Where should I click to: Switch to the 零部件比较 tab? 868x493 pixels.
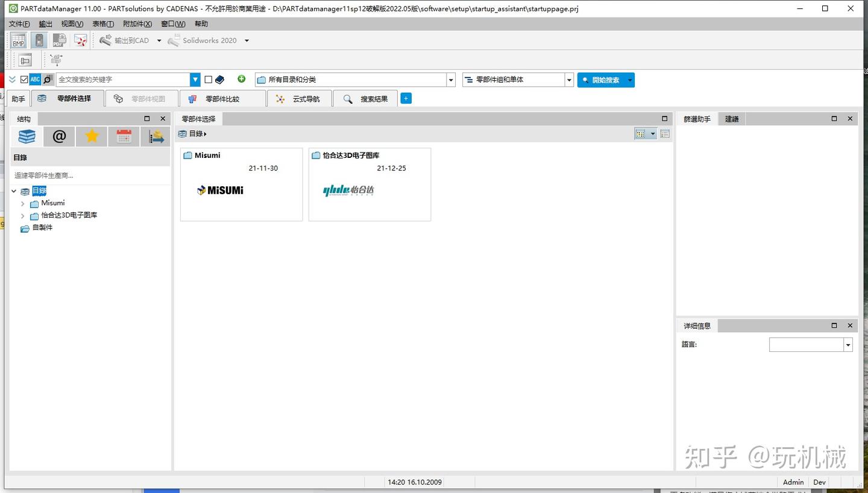(x=222, y=99)
